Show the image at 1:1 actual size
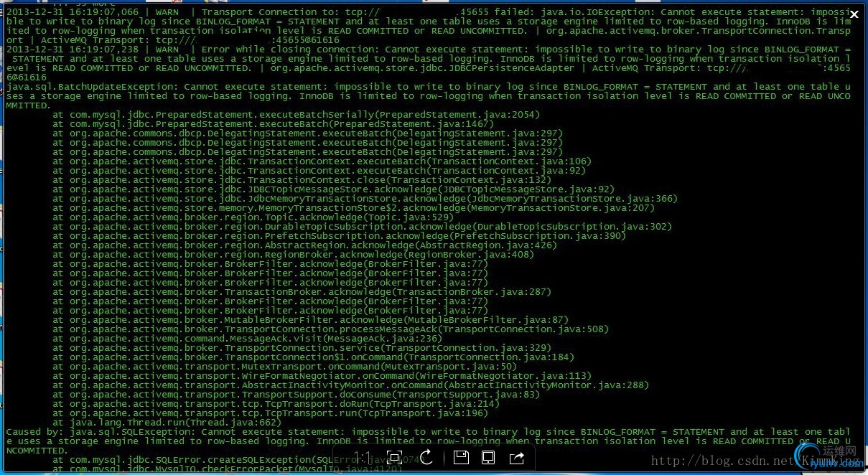 pos(363,457)
